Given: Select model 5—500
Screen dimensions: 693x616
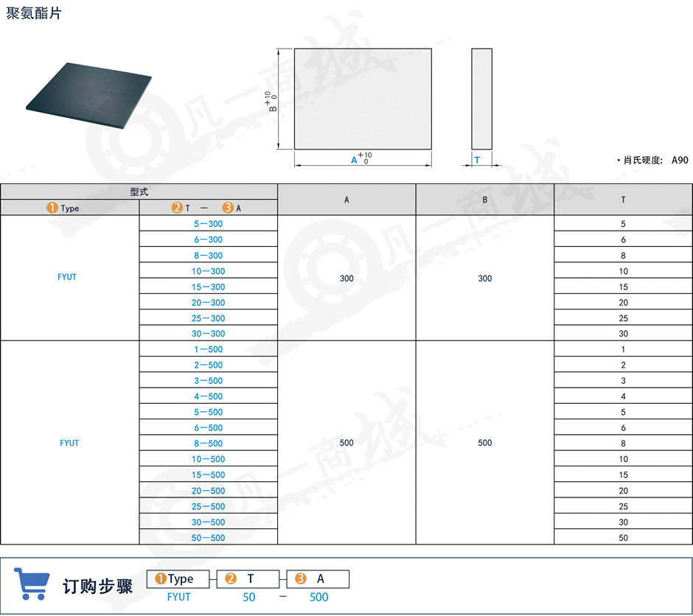Looking at the screenshot, I should tap(208, 412).
